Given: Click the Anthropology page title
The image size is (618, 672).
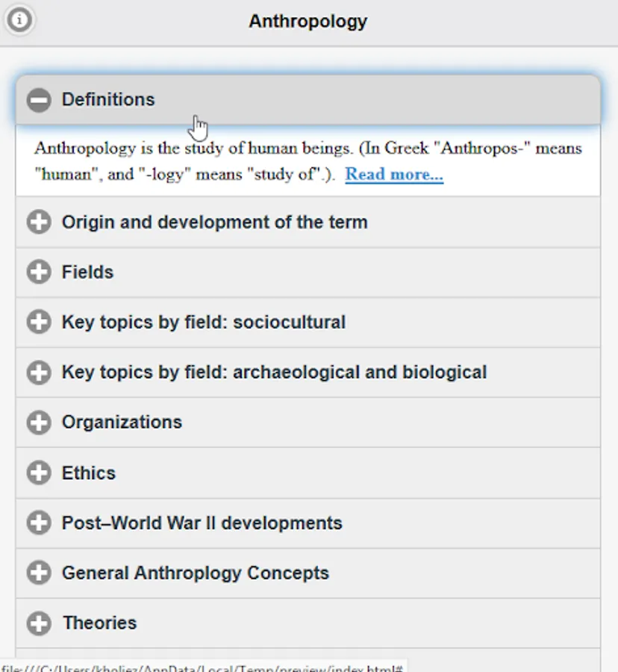Looking at the screenshot, I should pyautogui.click(x=308, y=21).
